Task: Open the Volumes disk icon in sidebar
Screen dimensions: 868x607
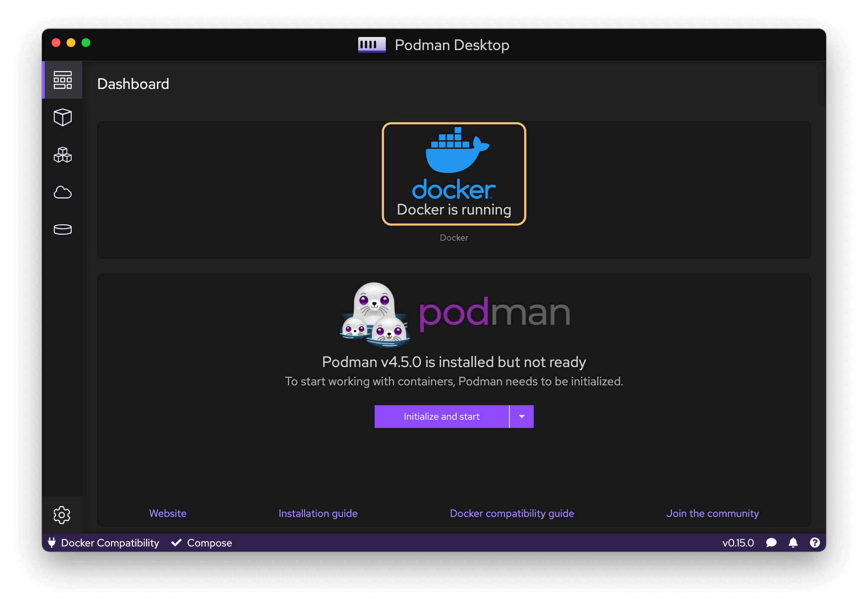Action: click(62, 229)
